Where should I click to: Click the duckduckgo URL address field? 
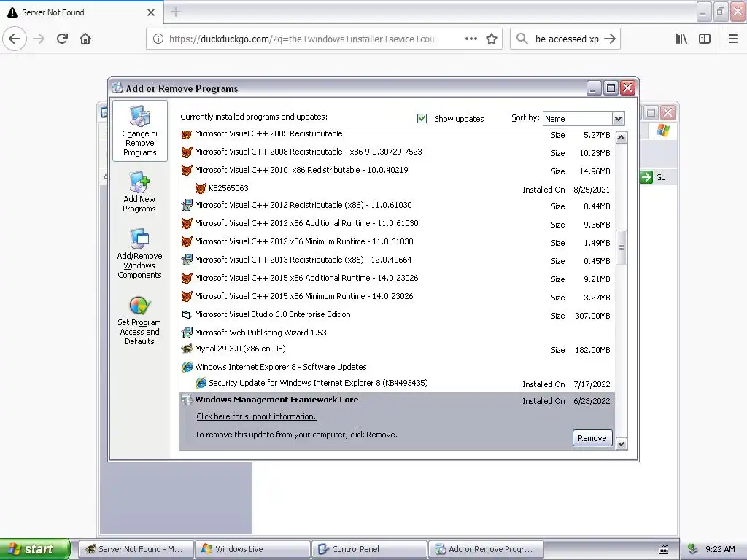tap(303, 39)
